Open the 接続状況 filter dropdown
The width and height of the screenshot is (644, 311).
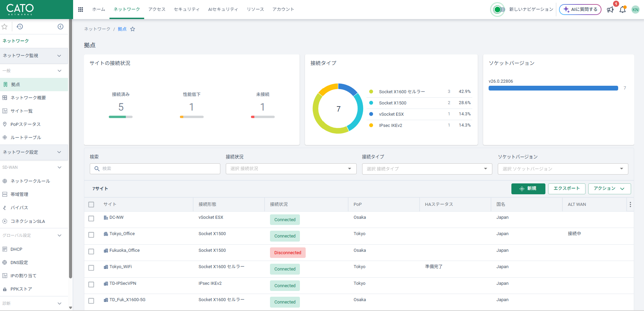tap(291, 169)
